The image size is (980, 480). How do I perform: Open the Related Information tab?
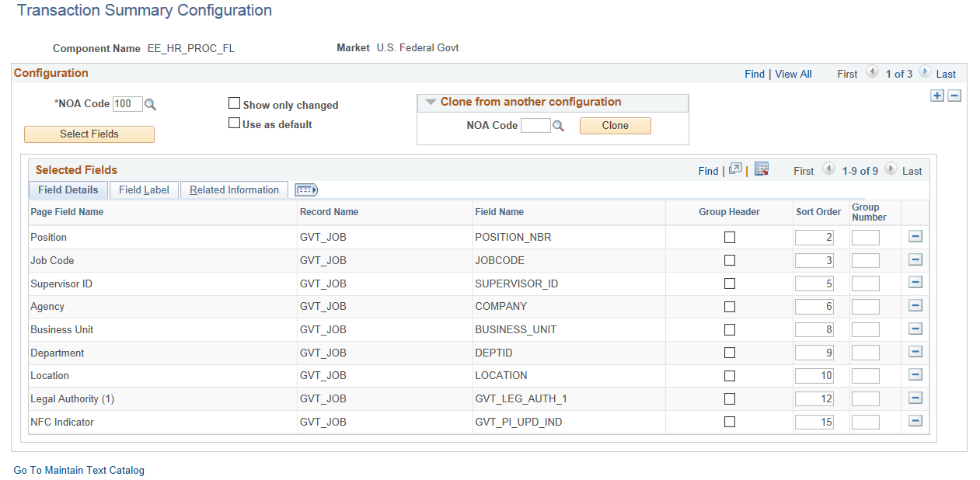(x=233, y=189)
